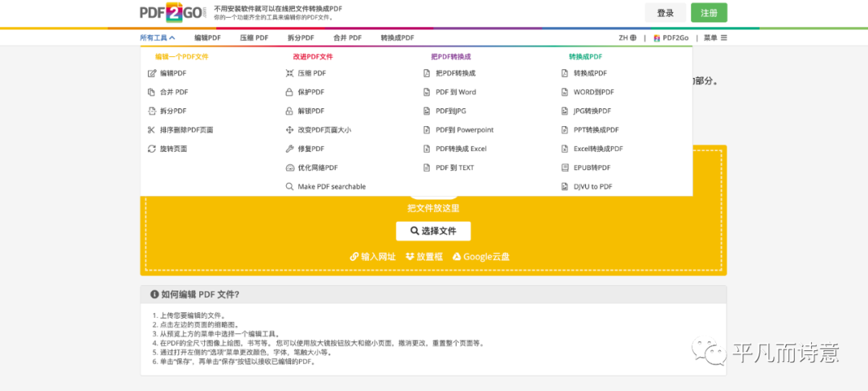Open 编辑PDF in the top navigation bar
This screenshot has height=391, width=868.
point(207,38)
